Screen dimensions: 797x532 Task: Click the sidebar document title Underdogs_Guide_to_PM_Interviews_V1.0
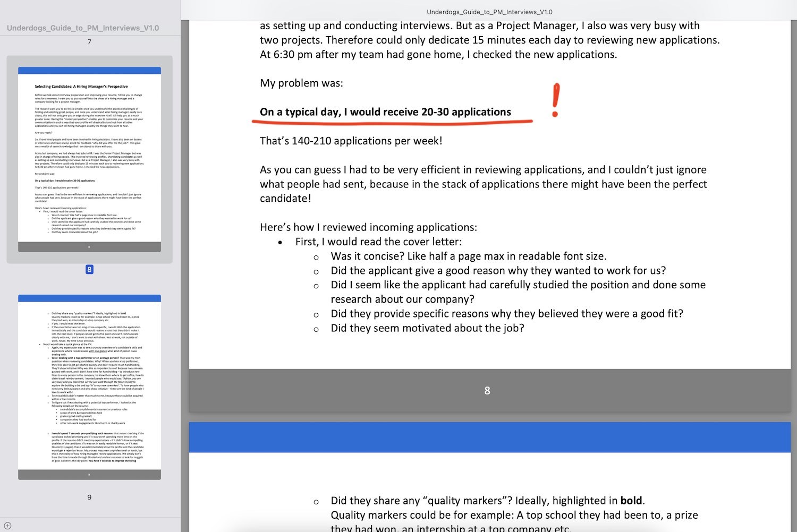tap(83, 28)
